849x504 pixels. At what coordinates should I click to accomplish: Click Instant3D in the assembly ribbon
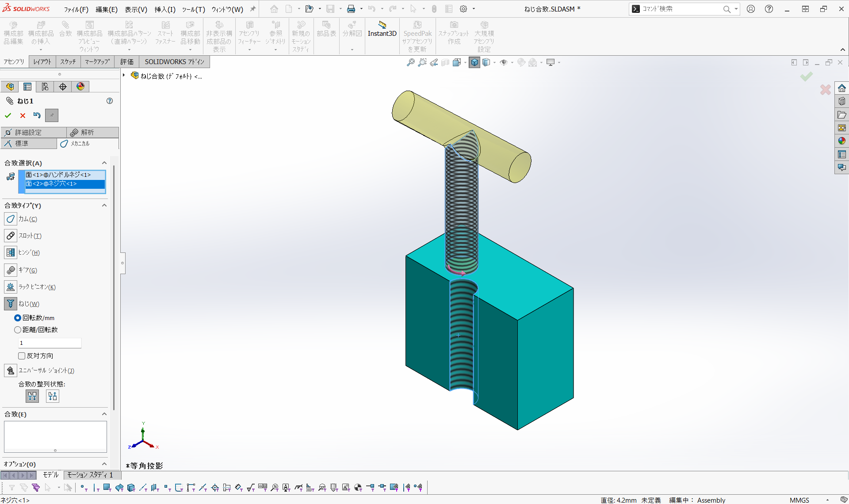(x=382, y=29)
